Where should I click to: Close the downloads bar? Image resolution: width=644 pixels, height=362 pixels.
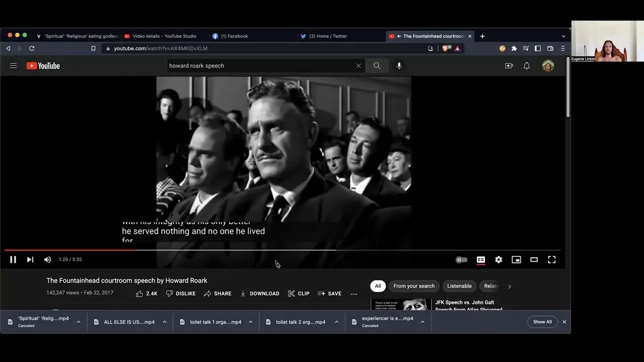(564, 322)
